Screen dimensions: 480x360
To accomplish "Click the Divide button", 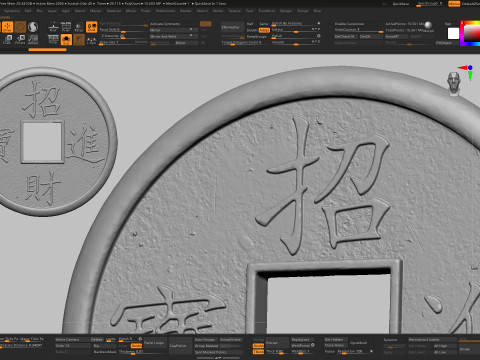I will click(469, 349).
